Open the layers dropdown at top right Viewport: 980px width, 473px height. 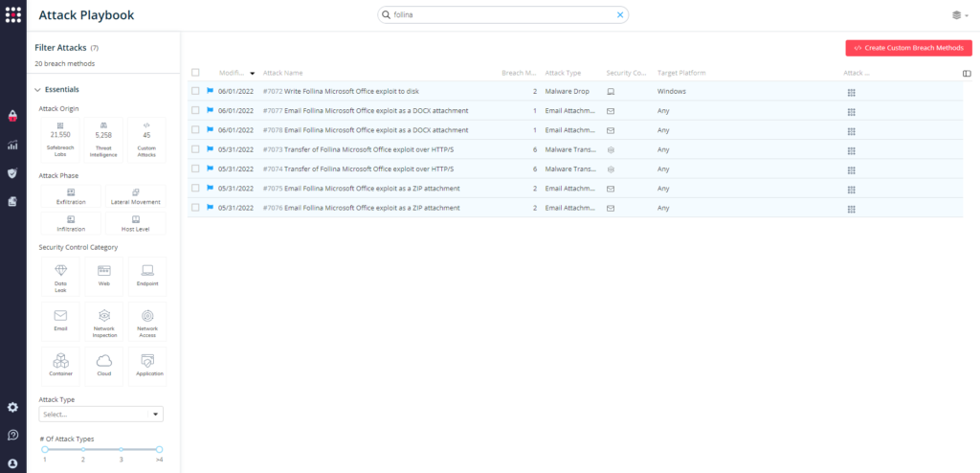click(958, 15)
